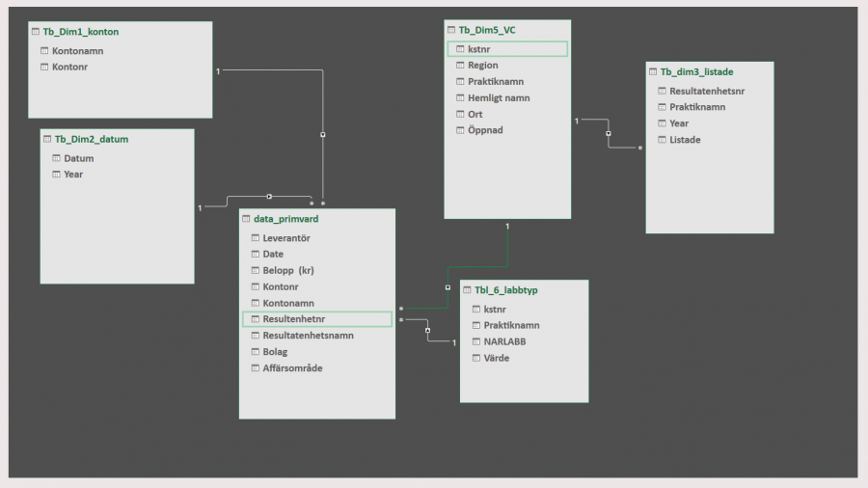Select the NARLABB field
The width and height of the screenshot is (868, 488).
504,342
